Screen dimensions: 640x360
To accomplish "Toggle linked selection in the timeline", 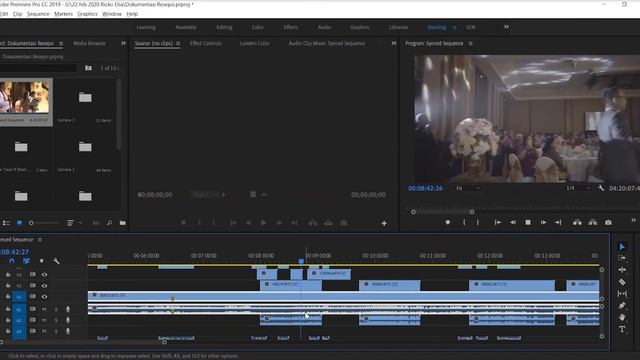I will pyautogui.click(x=26, y=261).
